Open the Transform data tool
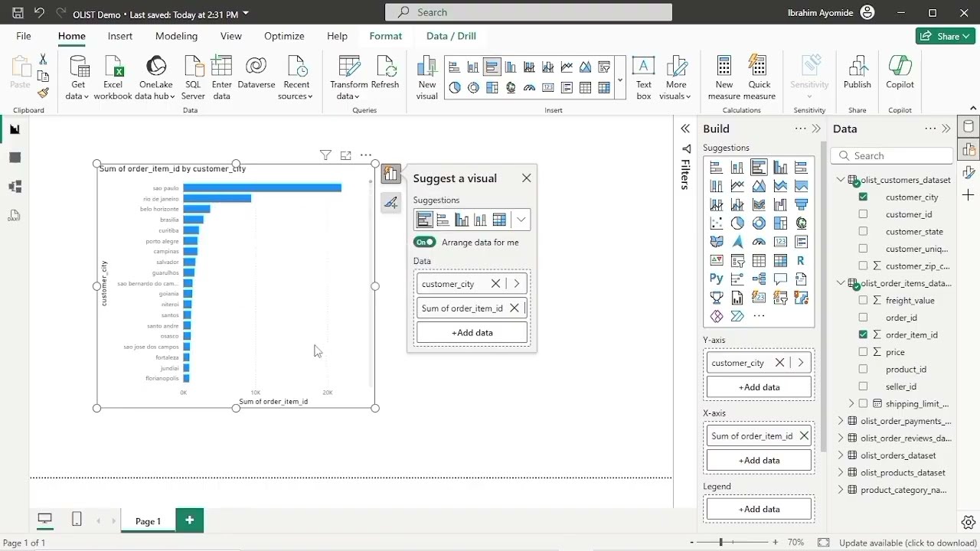980x551 pixels. click(x=348, y=78)
